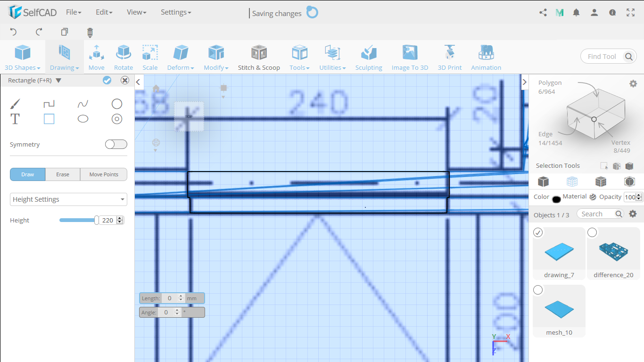The height and width of the screenshot is (362, 644).
Task: Check the drawing_7 object selector
Action: click(x=538, y=232)
